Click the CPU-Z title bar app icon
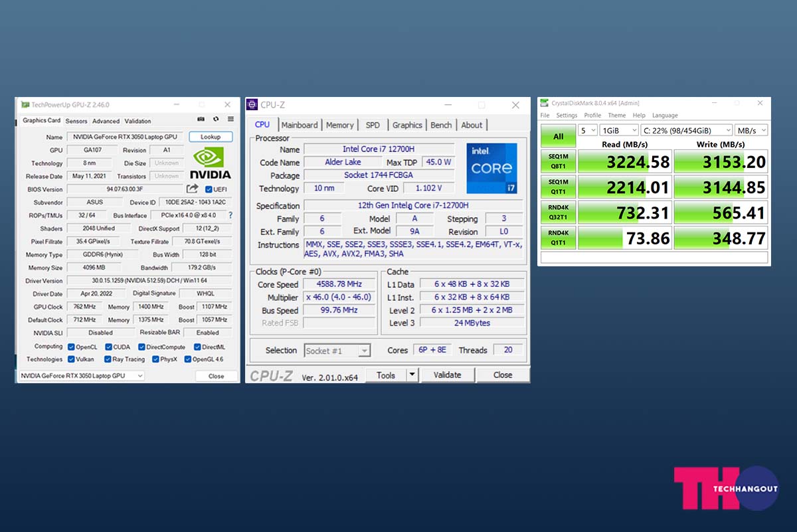 coord(252,104)
